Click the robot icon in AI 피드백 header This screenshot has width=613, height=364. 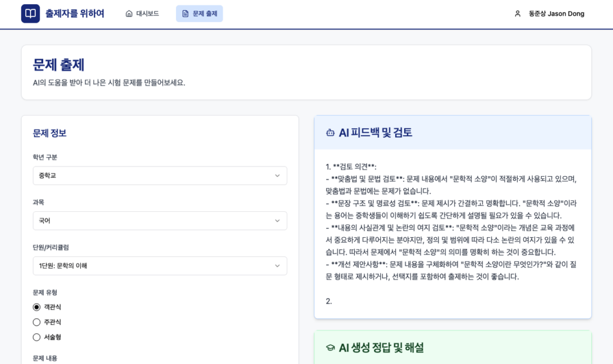pyautogui.click(x=330, y=133)
